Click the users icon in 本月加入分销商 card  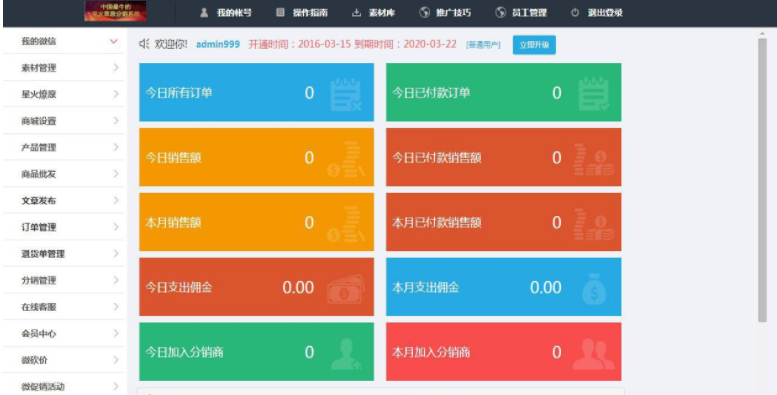pos(594,354)
